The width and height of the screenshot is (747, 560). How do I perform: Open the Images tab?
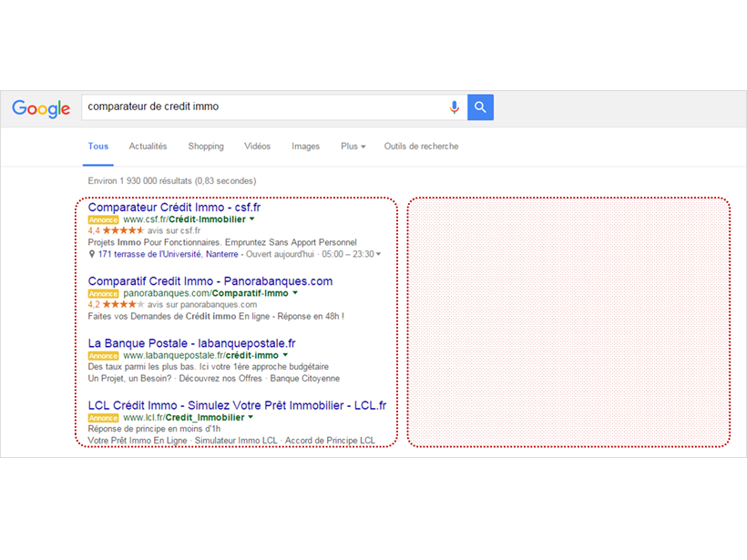[305, 147]
